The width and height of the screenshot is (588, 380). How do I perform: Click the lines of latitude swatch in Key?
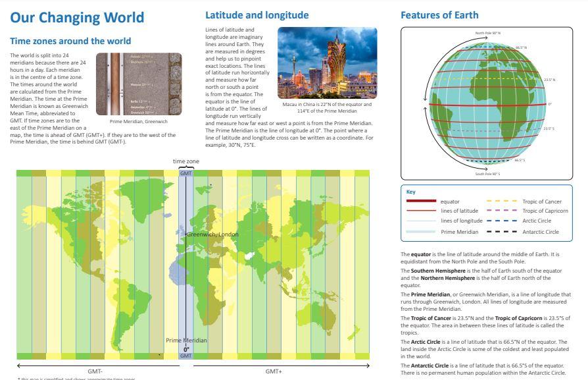[x=421, y=211]
